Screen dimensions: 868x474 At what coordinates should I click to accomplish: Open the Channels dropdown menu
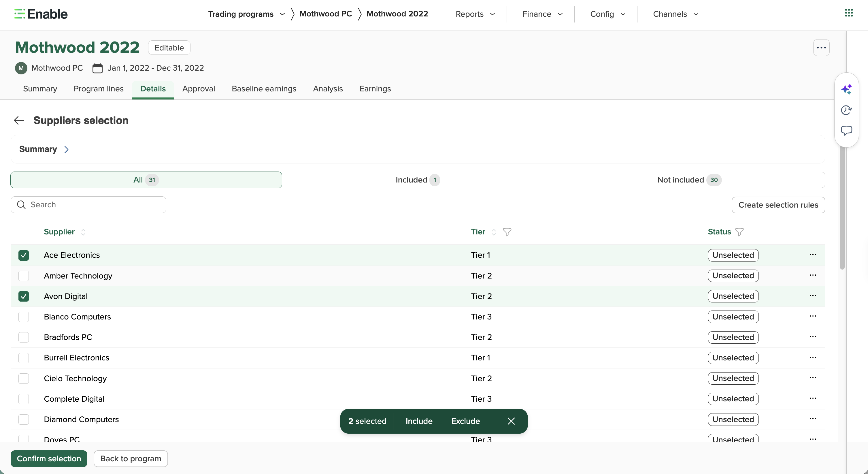tap(675, 14)
